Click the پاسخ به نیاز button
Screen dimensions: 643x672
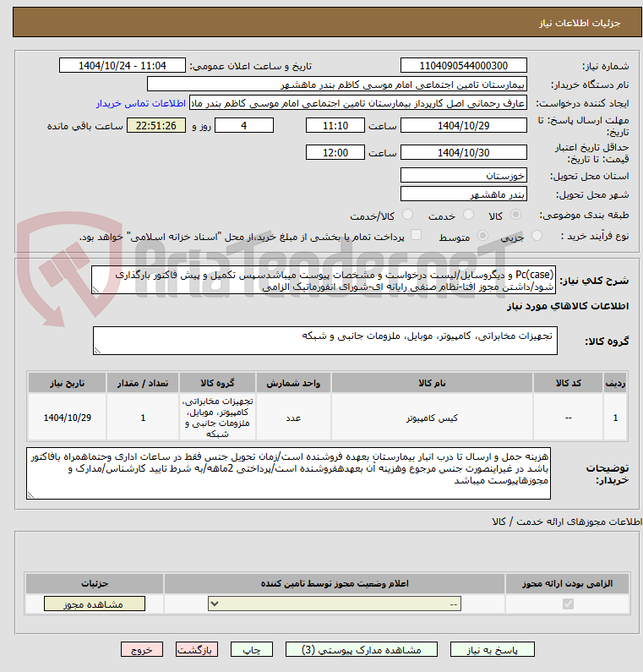tap(493, 650)
